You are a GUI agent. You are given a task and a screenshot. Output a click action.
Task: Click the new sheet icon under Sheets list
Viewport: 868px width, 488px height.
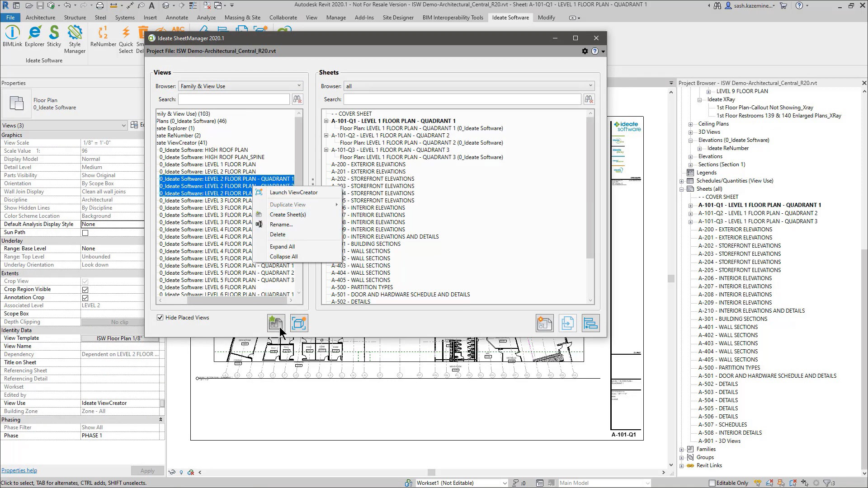coord(544,323)
